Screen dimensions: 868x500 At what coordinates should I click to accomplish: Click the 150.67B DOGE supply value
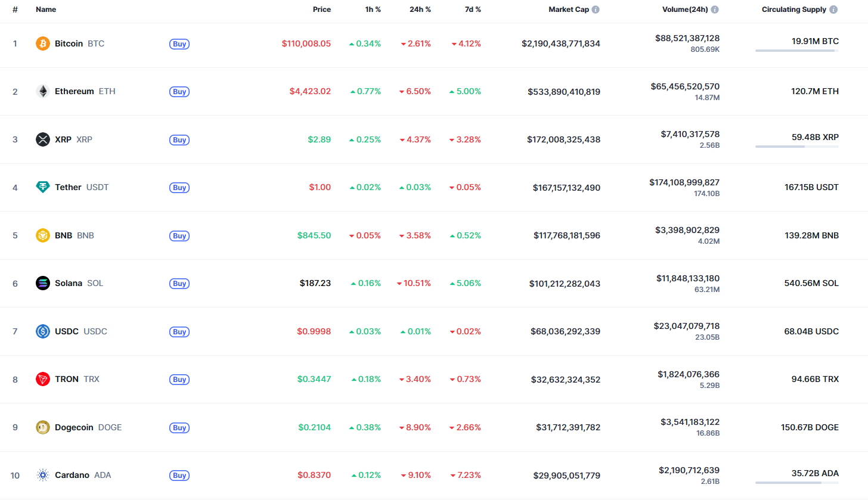point(810,427)
